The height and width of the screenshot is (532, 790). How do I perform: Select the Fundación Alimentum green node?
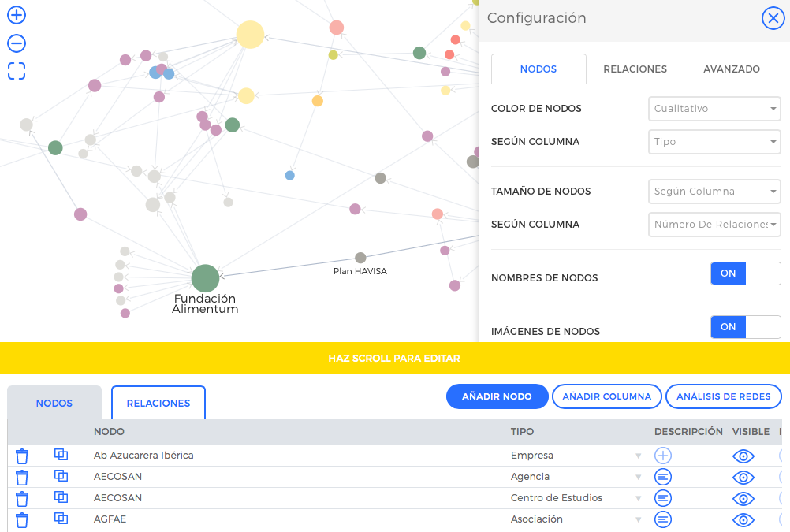pos(205,278)
